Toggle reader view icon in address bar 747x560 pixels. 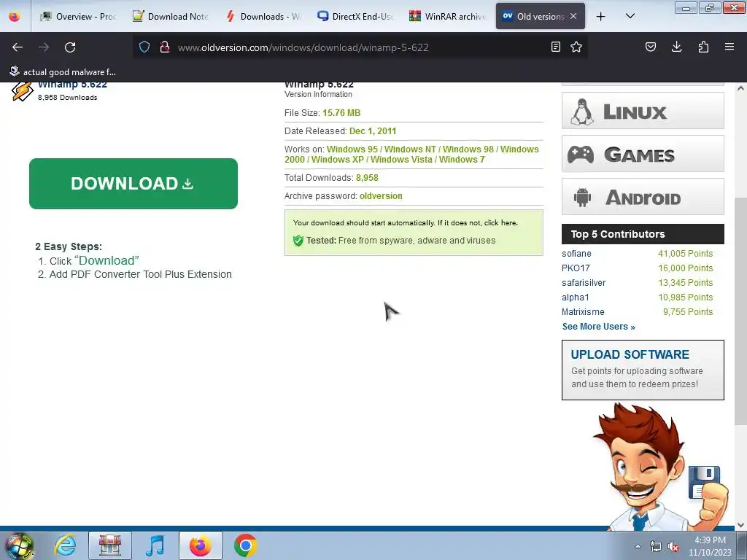click(555, 47)
